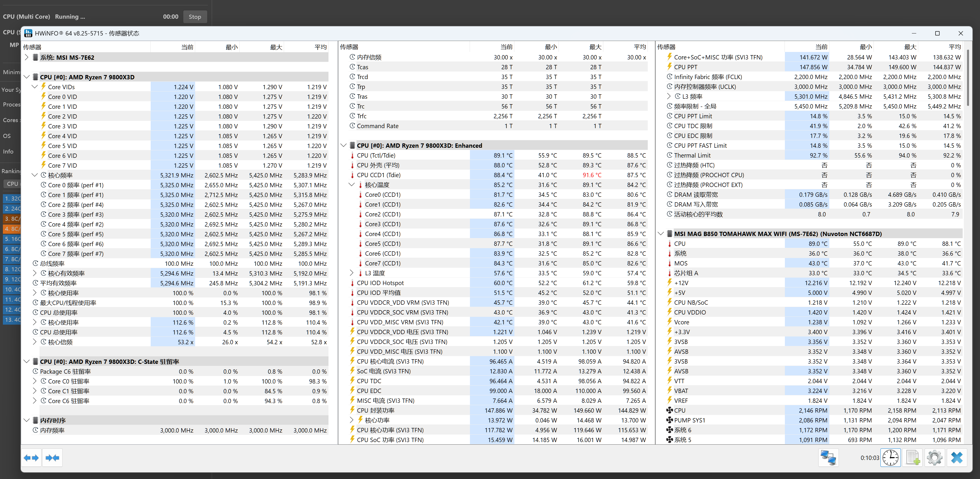The width and height of the screenshot is (980, 479).
Task: Click the 最大 column header in left panel
Action: tap(276, 47)
